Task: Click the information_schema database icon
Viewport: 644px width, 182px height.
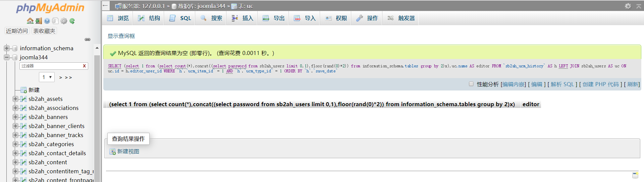Action: [x=15, y=48]
